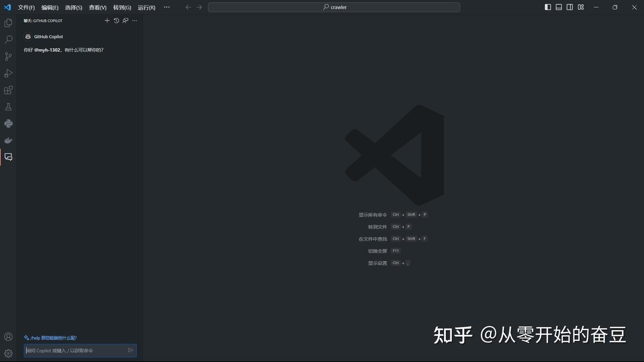Open the 文件(F) menu
This screenshot has height=362, width=644.
[x=25, y=7]
